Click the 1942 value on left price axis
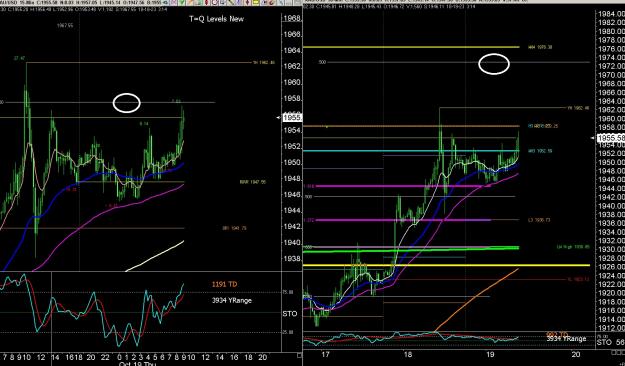625x366 pixels. click(x=292, y=226)
